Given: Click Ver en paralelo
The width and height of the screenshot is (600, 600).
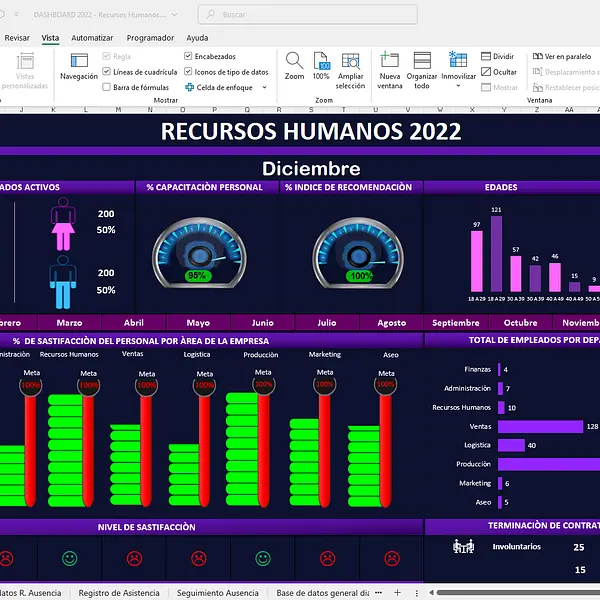Looking at the screenshot, I should (x=562, y=56).
